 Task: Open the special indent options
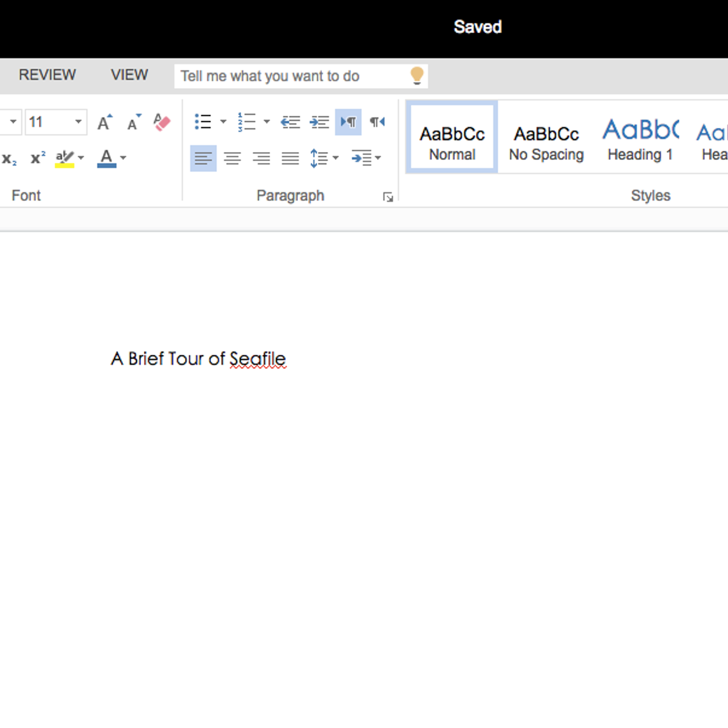click(x=362, y=158)
